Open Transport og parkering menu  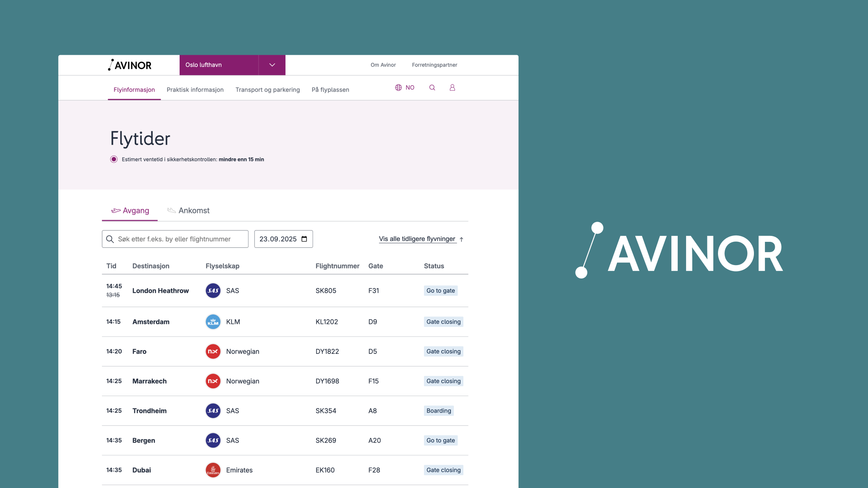point(268,90)
